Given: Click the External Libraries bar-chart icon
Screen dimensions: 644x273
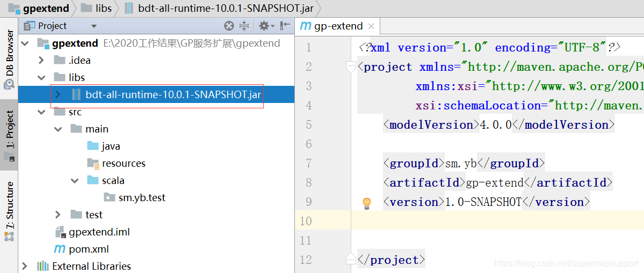Looking at the screenshot, I should pos(43,267).
